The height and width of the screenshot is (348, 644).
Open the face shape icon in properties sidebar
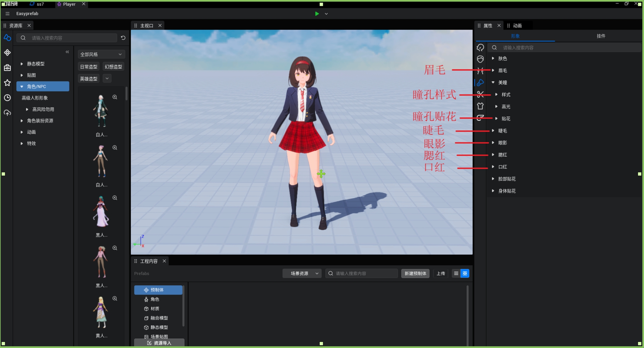480,59
